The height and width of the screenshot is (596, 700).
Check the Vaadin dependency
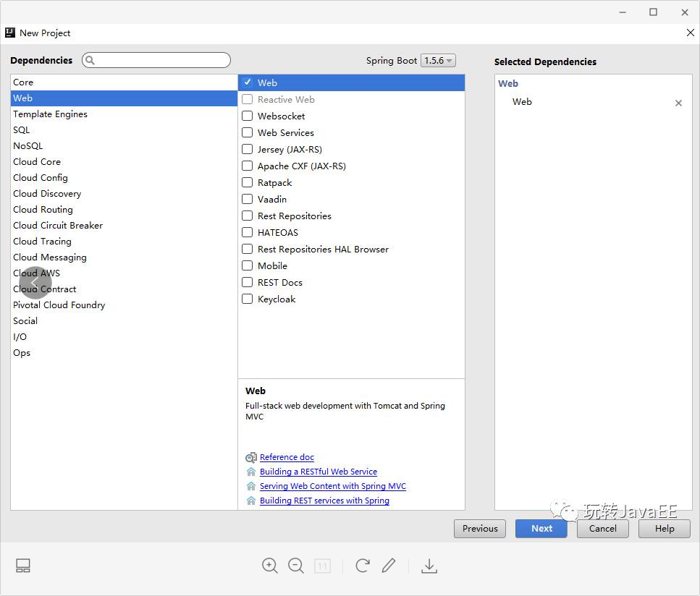248,199
